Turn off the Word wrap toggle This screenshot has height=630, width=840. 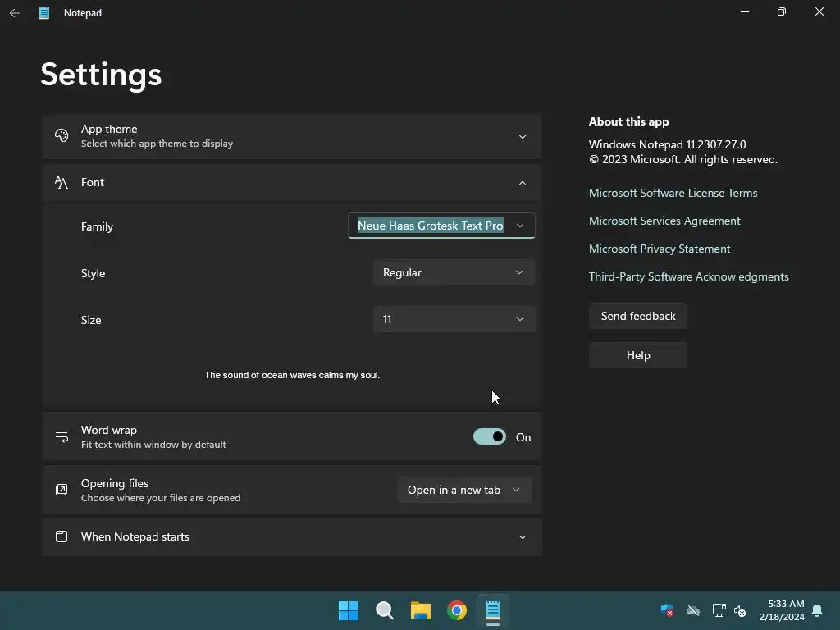pos(490,436)
